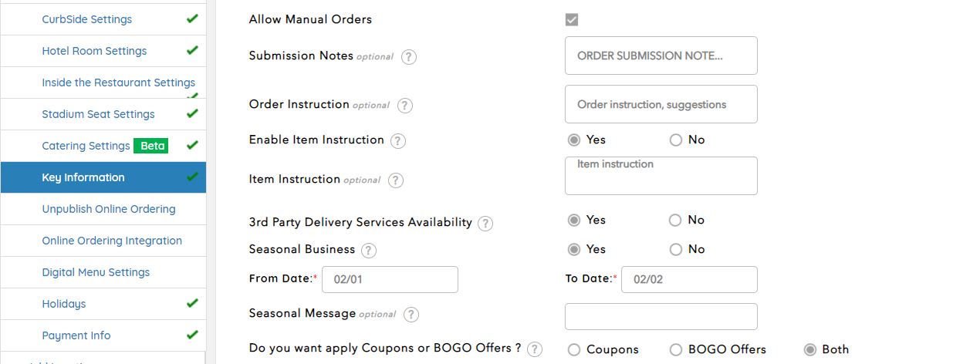Click help icon next to Submission Notes
Image resolution: width=980 pixels, height=364 pixels.
pos(409,56)
